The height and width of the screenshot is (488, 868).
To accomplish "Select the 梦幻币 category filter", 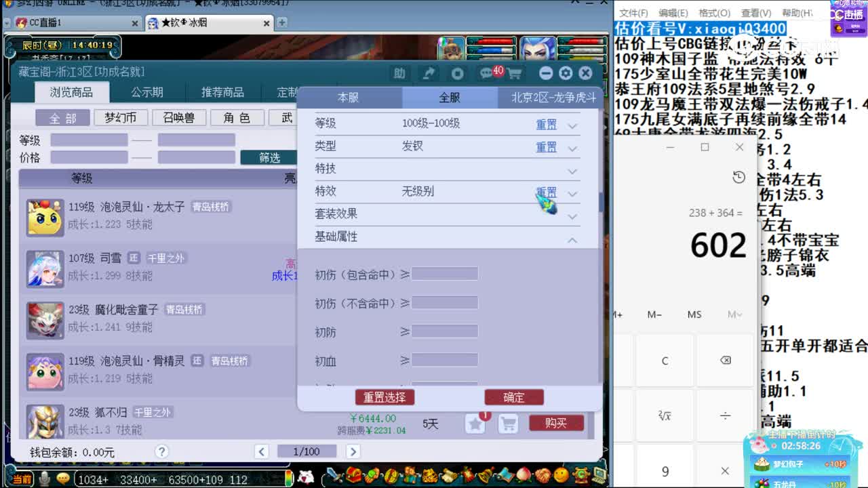I will (121, 118).
